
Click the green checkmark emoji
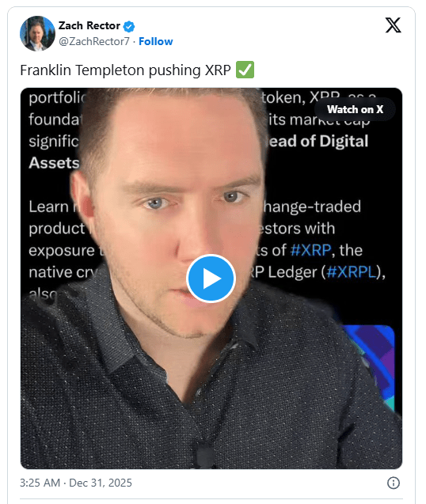pos(245,70)
